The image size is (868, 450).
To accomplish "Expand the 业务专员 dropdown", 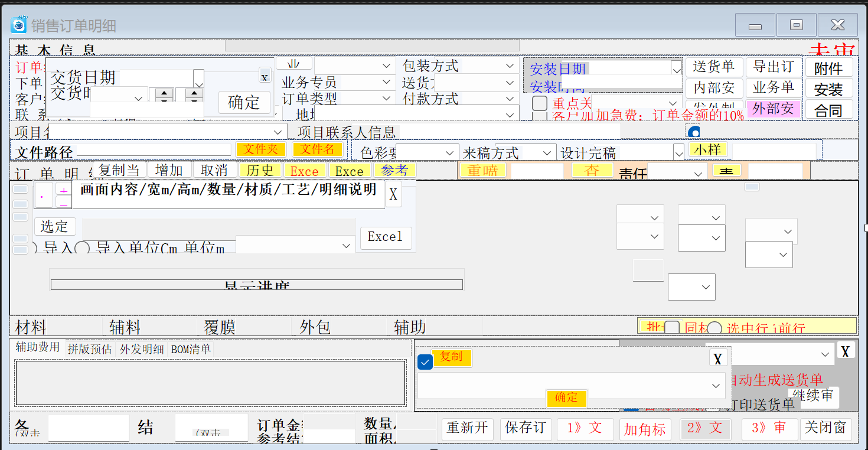I will (387, 83).
